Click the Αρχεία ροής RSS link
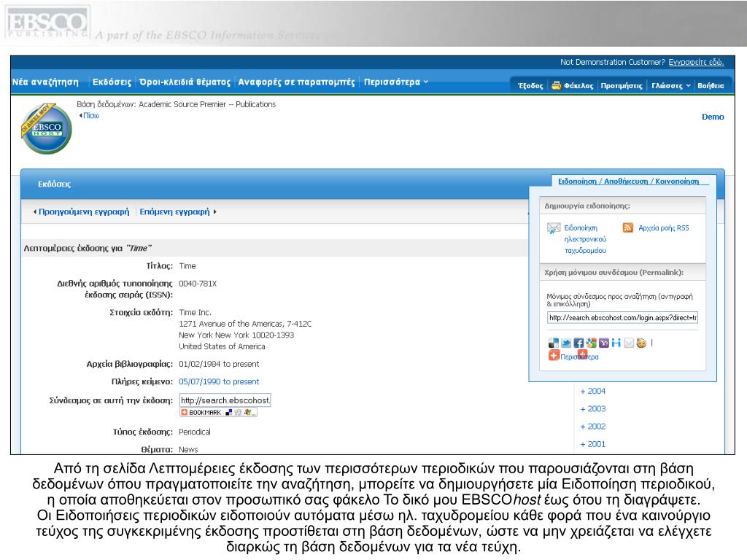This screenshot has height=560, width=747. [663, 227]
